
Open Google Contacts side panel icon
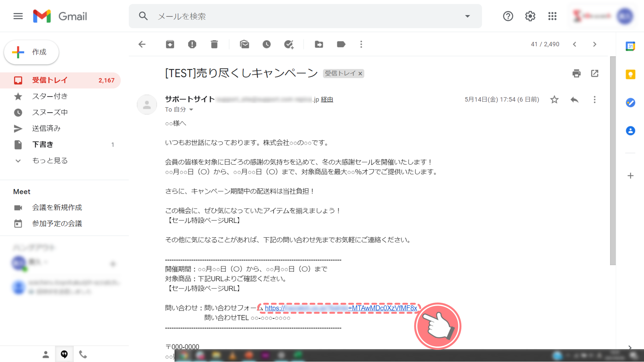pos(630,131)
